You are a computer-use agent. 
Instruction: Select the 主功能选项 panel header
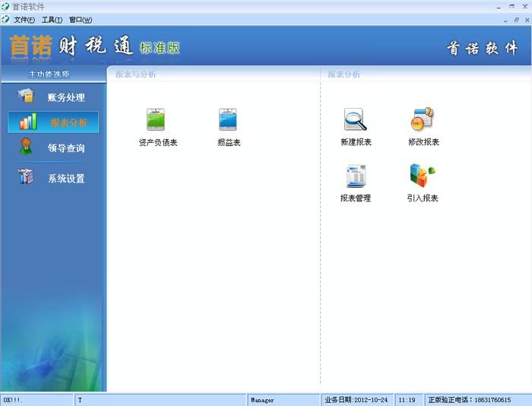[53, 75]
